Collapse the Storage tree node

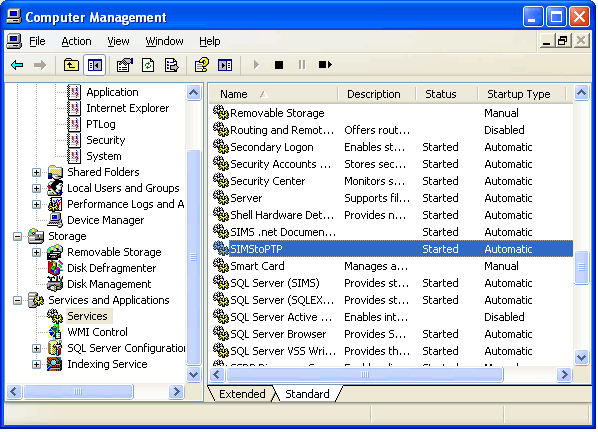[17, 237]
